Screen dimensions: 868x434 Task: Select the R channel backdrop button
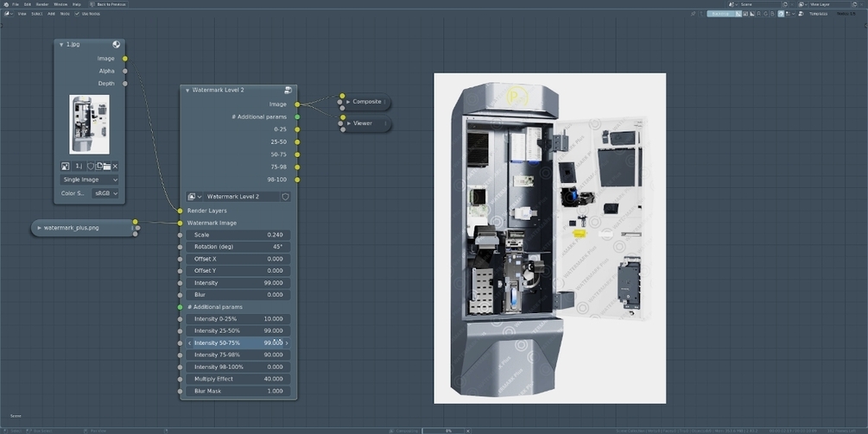point(759,14)
